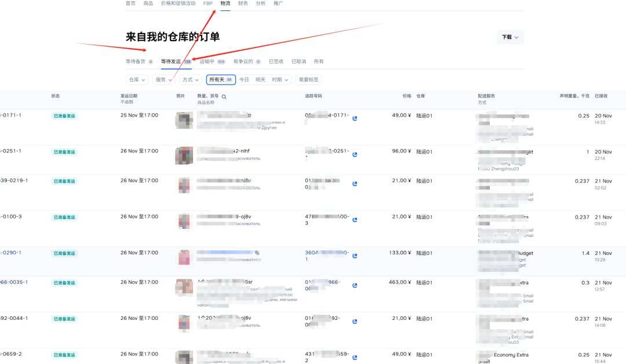Click 追踪号码 column header

coord(314,96)
